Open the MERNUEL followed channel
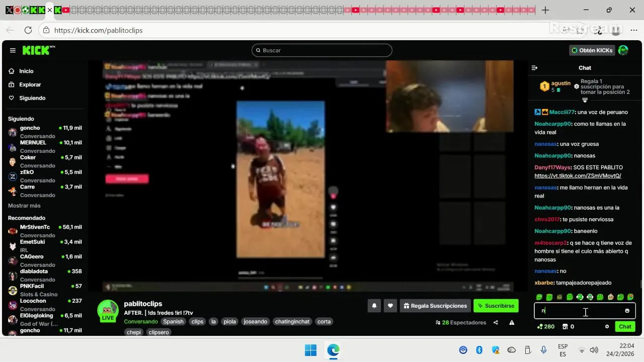The width and height of the screenshot is (644, 362). (45, 146)
